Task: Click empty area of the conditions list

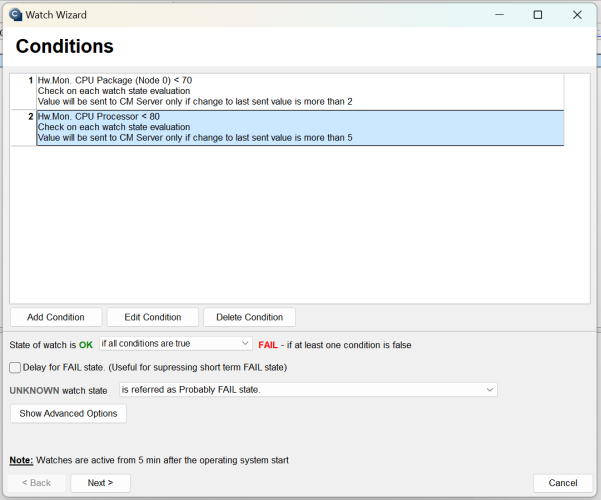Action: pos(300,224)
